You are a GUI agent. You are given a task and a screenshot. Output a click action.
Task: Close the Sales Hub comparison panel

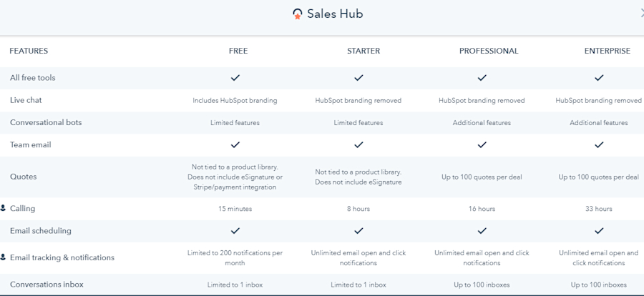(642, 14)
